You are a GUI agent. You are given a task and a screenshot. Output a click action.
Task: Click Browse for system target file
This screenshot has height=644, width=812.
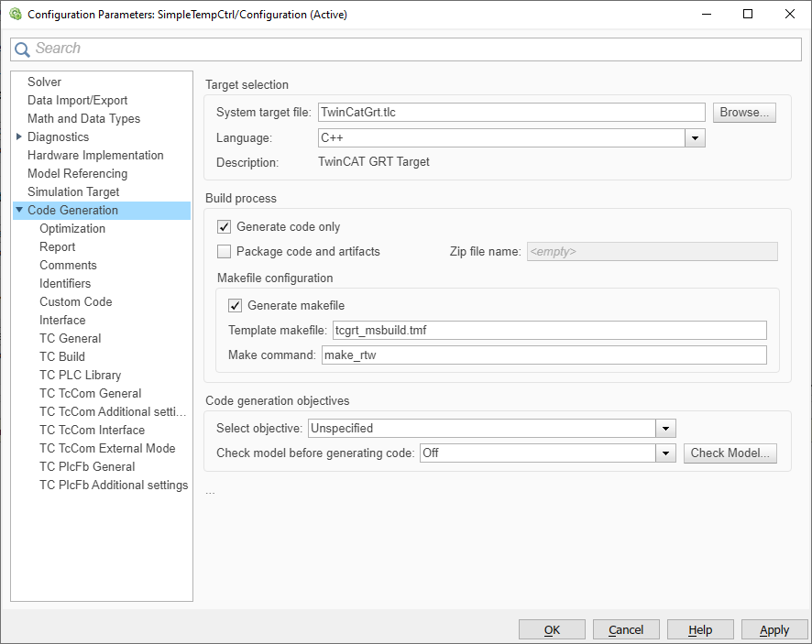(744, 113)
